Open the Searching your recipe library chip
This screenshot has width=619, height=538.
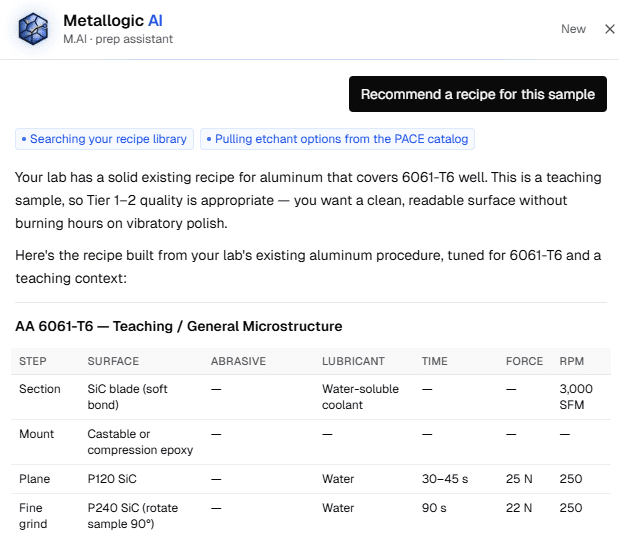pyautogui.click(x=104, y=139)
